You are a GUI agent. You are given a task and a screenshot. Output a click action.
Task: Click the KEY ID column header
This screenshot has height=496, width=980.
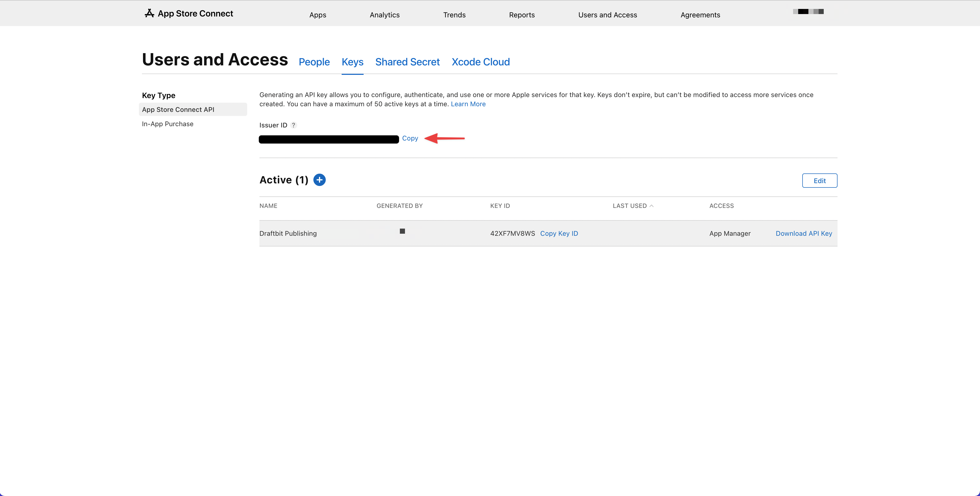pos(500,206)
